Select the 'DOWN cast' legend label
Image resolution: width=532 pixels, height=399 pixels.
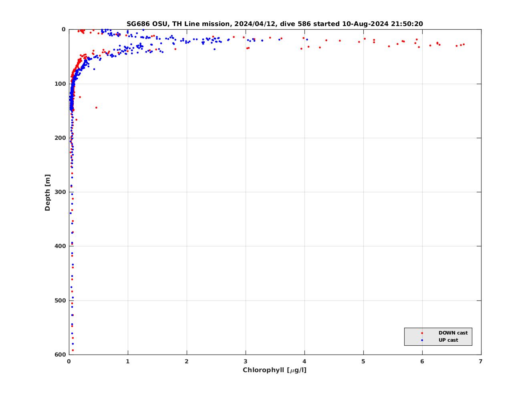coord(453,333)
